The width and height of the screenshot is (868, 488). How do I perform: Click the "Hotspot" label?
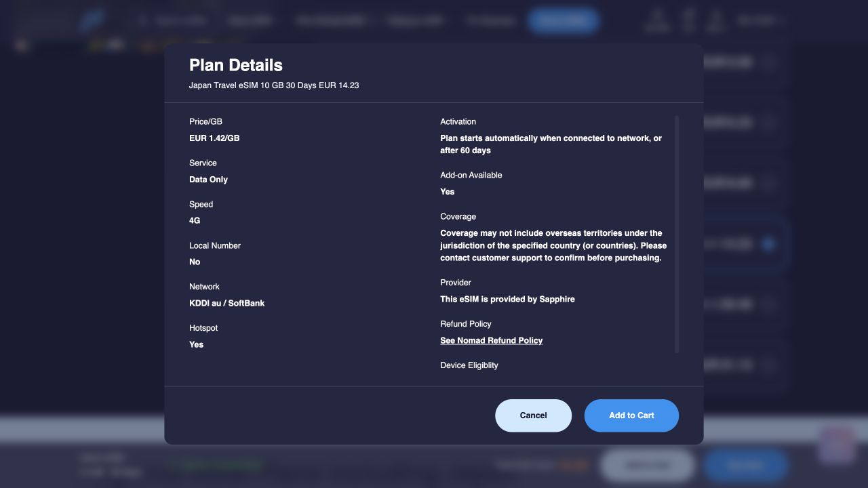pyautogui.click(x=203, y=328)
